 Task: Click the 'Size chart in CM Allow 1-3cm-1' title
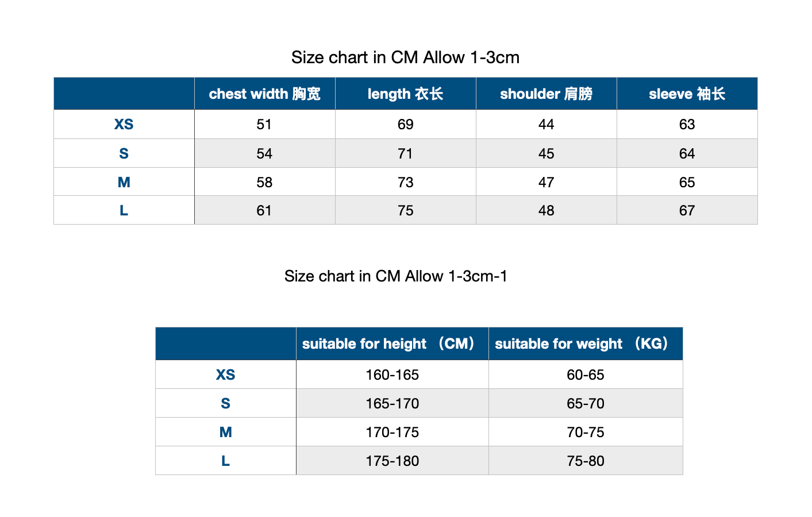pos(396,276)
